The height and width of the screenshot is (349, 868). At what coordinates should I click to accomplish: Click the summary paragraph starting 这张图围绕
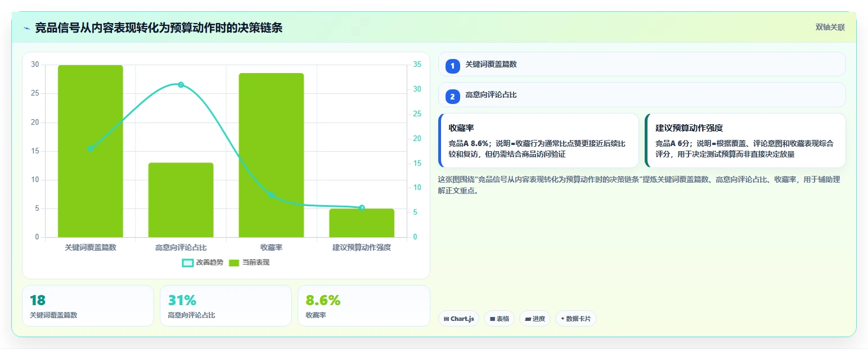[639, 185]
